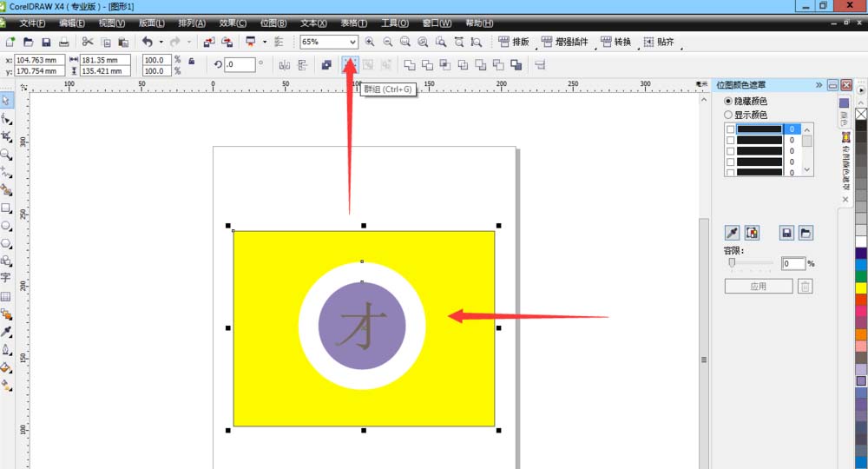Click the tolerance percent input field
This screenshot has height=469, width=868.
pyautogui.click(x=792, y=263)
